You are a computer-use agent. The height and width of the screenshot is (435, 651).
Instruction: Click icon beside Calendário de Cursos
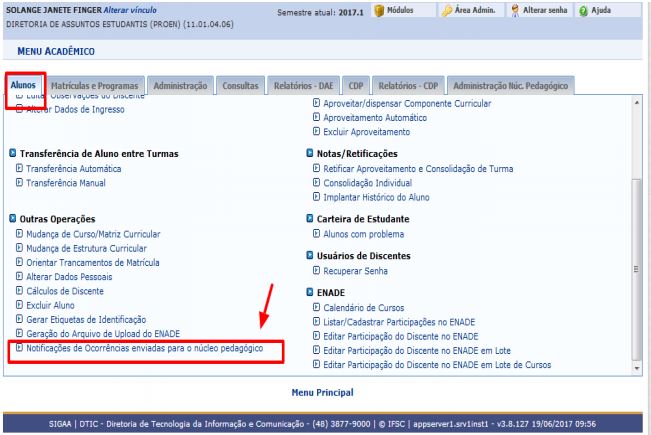[317, 308]
